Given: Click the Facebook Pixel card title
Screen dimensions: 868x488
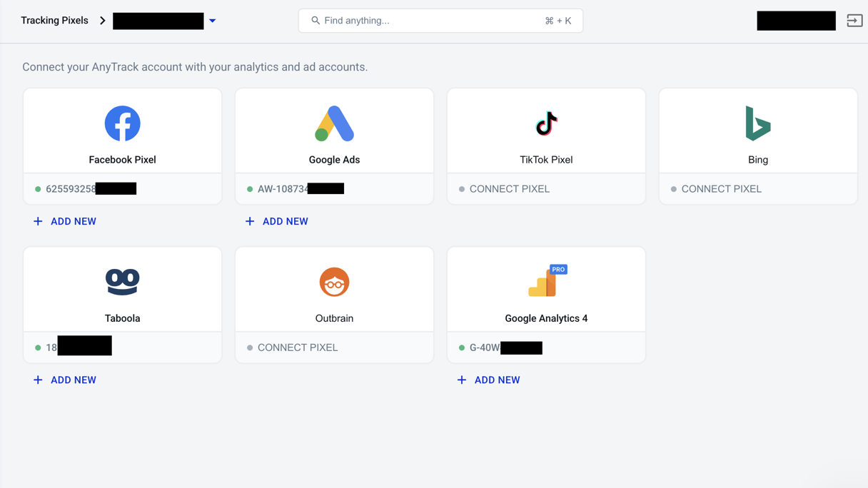Looking at the screenshot, I should click(x=122, y=160).
